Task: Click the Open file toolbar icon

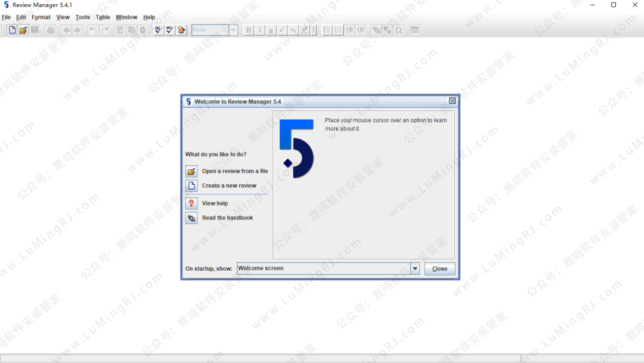Action: [23, 30]
